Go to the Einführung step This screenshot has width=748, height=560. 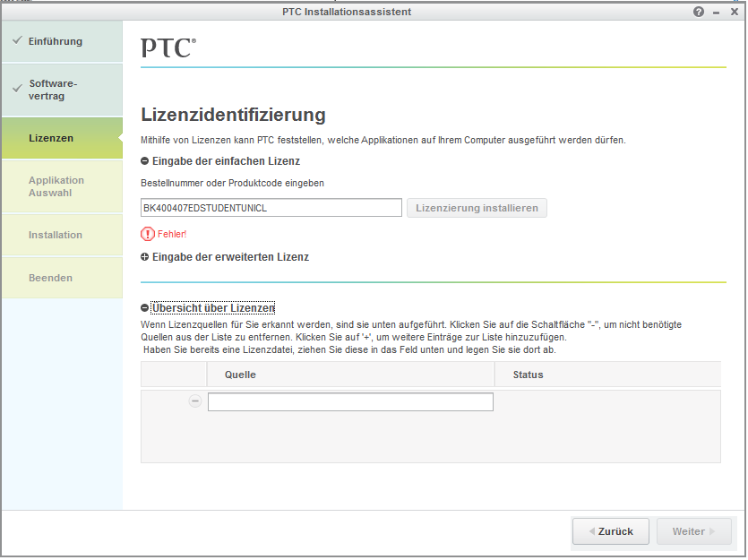[62, 41]
